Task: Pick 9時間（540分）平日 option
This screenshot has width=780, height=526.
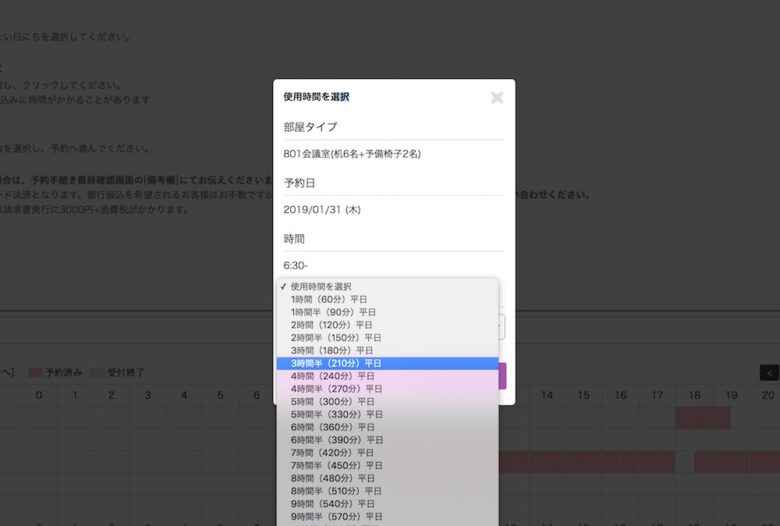Action: (x=388, y=504)
